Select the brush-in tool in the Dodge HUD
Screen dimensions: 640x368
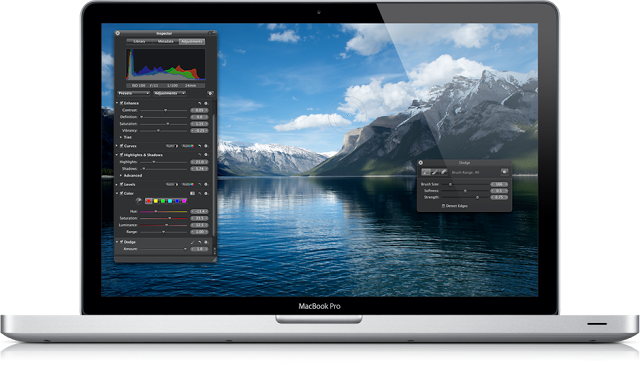coord(426,172)
